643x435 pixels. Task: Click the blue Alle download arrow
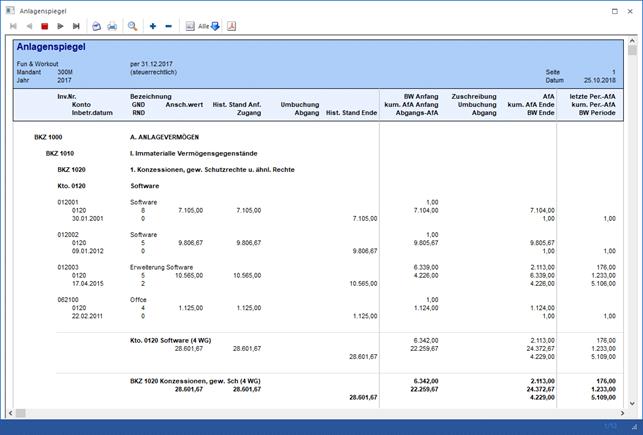pos(215,26)
